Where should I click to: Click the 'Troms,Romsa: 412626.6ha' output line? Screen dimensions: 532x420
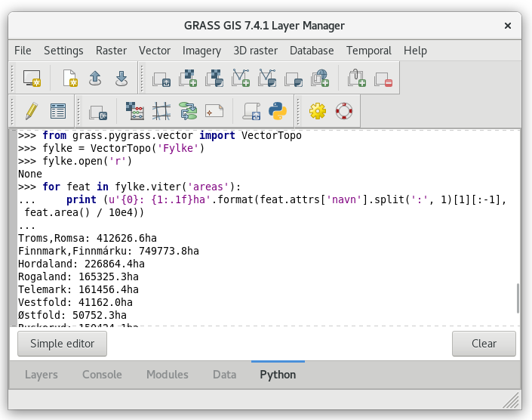coord(88,238)
